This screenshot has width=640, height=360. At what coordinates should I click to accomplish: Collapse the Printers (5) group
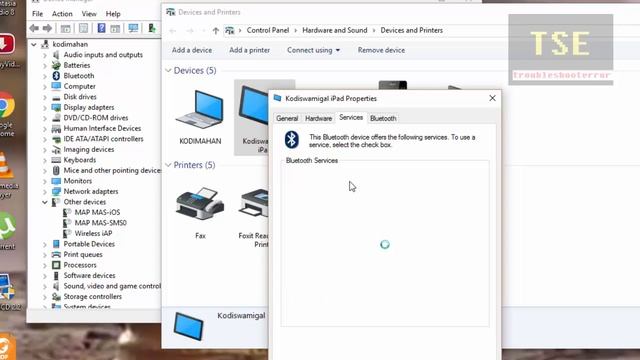tap(168, 165)
